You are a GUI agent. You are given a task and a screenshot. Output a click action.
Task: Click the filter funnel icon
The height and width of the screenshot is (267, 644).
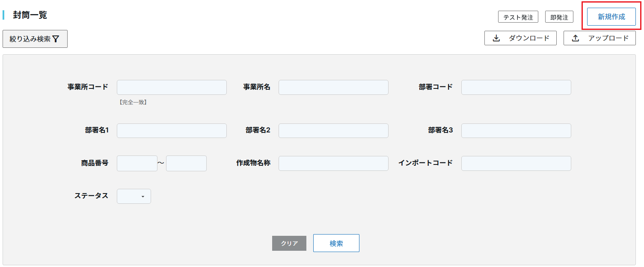tap(56, 39)
